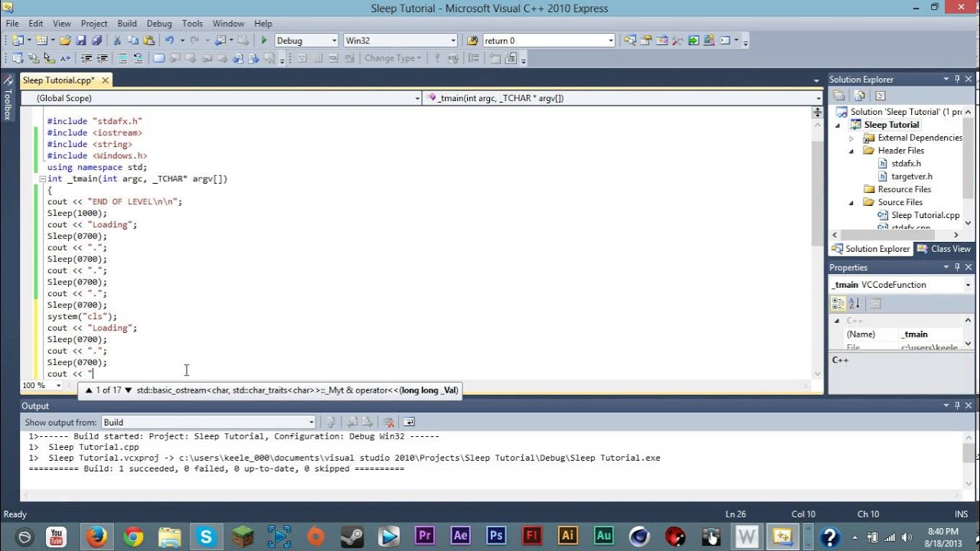The height and width of the screenshot is (551, 980).
Task: Click Solution Explorer horizontal scrollbar
Action: 894,235
